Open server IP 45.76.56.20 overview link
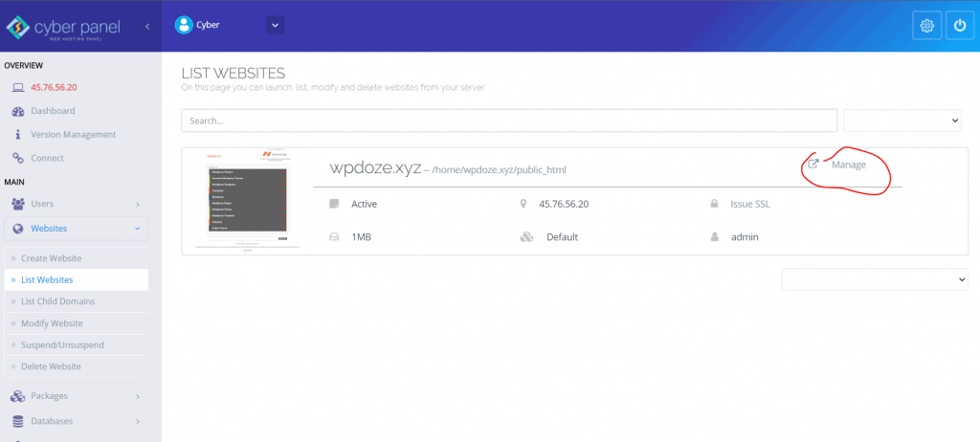This screenshot has width=980, height=442. tap(54, 87)
